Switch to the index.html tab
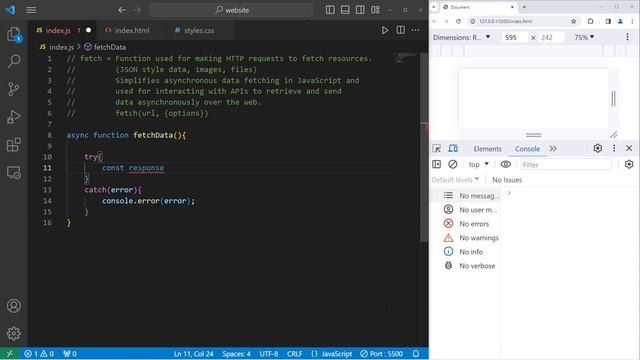Viewport: 640px width, 360px height. click(131, 30)
